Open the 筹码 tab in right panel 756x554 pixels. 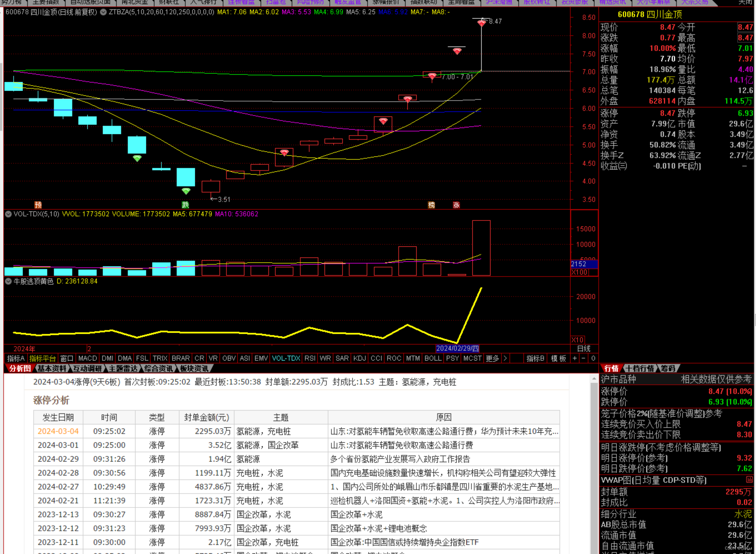click(668, 369)
